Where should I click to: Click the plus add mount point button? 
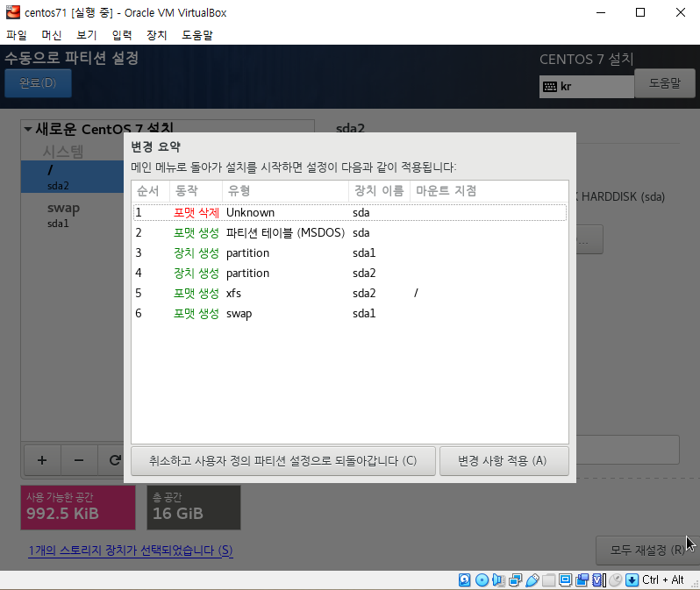(42, 460)
